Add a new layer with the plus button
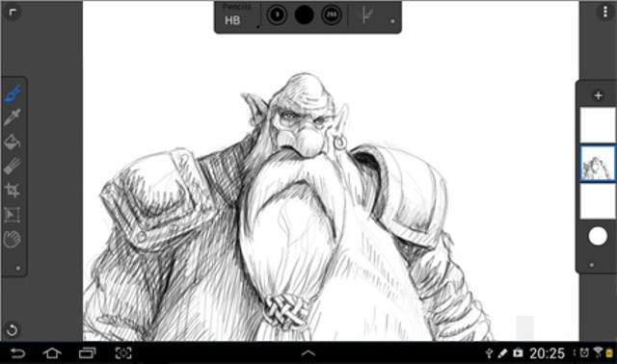 [598, 95]
